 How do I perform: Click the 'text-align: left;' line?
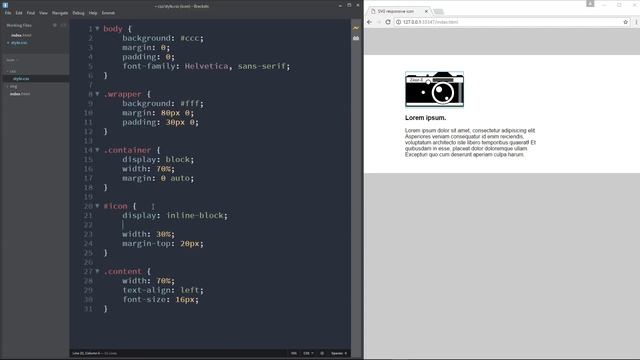click(163, 290)
